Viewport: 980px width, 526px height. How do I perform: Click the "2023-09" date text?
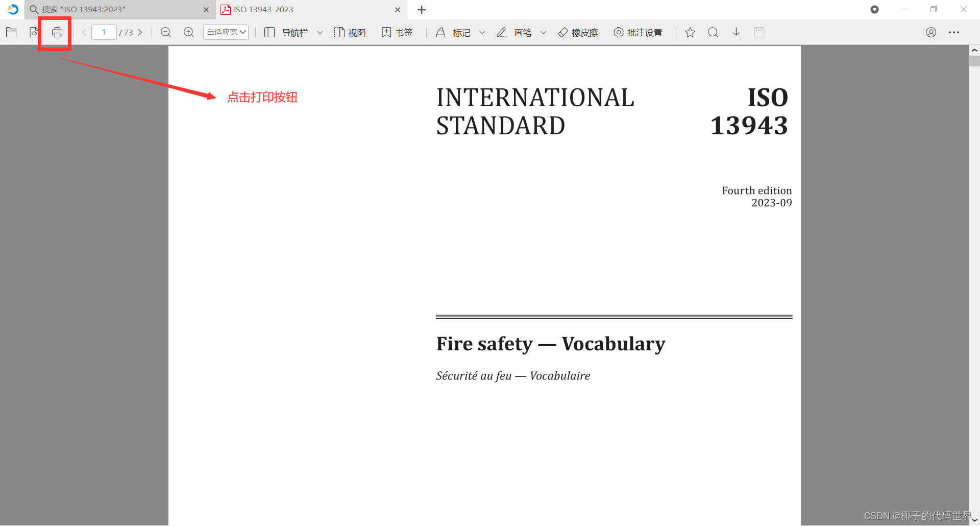pyautogui.click(x=772, y=203)
